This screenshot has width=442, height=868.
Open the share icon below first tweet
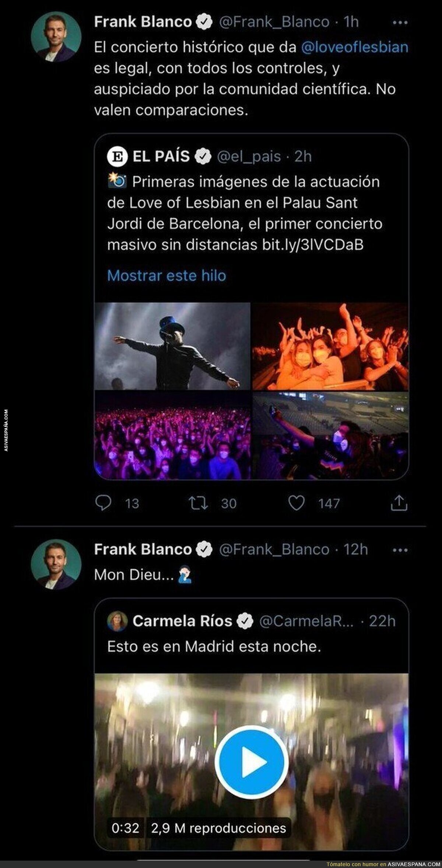click(x=399, y=503)
